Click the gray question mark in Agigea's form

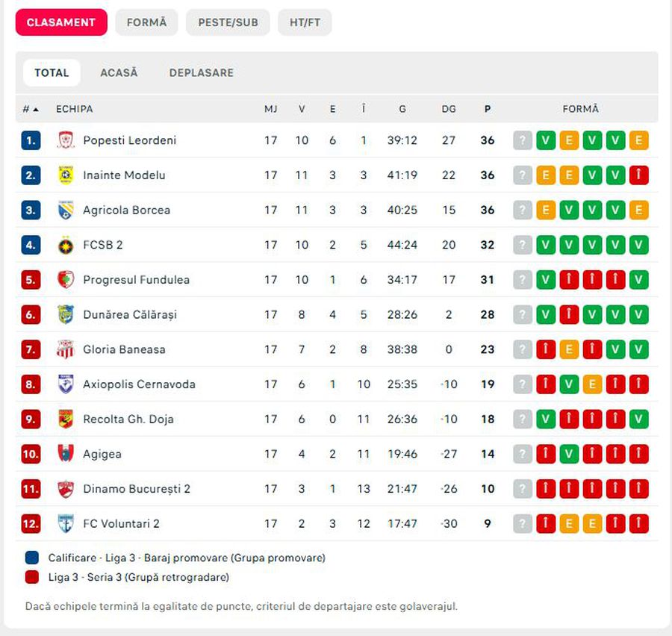pos(523,454)
